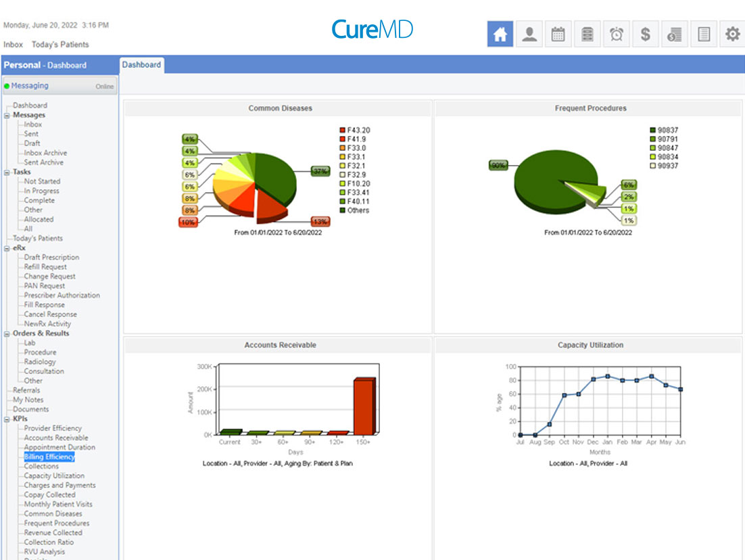This screenshot has height=560, width=745.
Task: Open Referrals in sidebar
Action: click(26, 390)
